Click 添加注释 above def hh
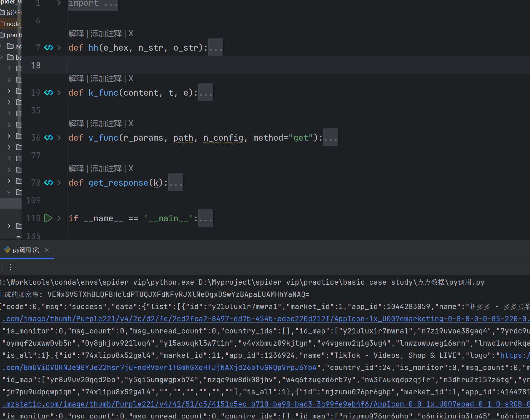 (x=106, y=33)
